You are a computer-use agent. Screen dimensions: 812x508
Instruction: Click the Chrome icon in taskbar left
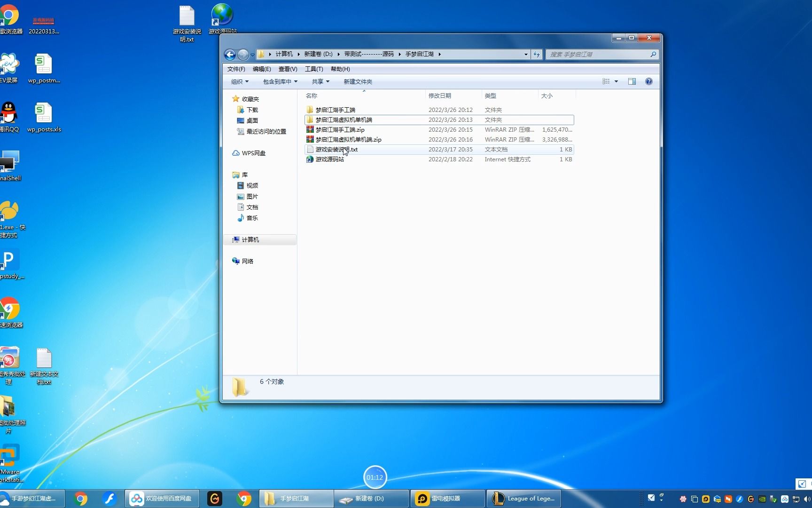81,499
